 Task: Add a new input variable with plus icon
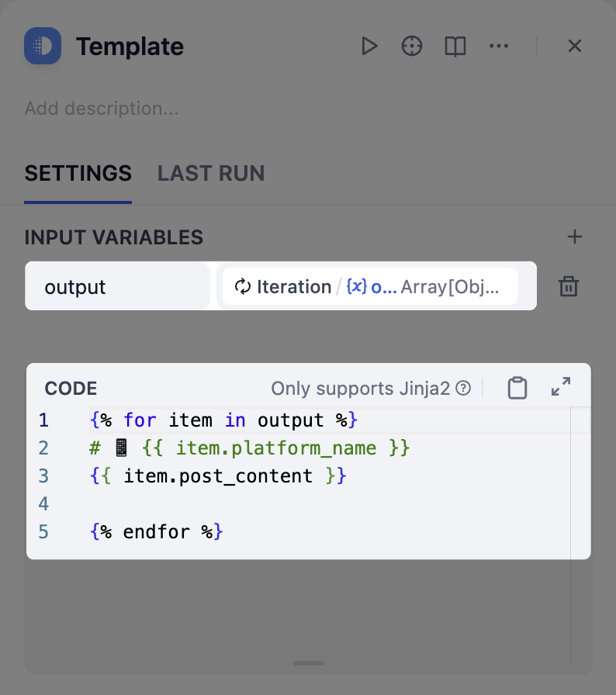point(575,237)
